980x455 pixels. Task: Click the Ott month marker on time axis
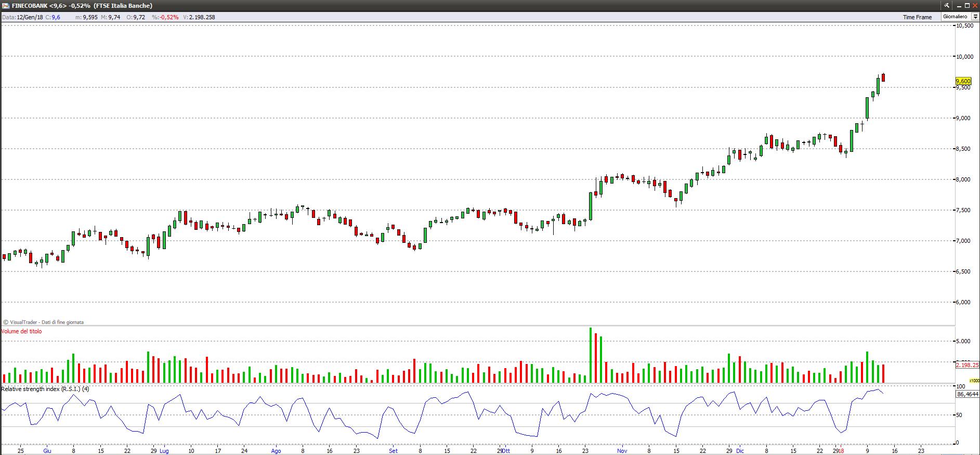506,451
